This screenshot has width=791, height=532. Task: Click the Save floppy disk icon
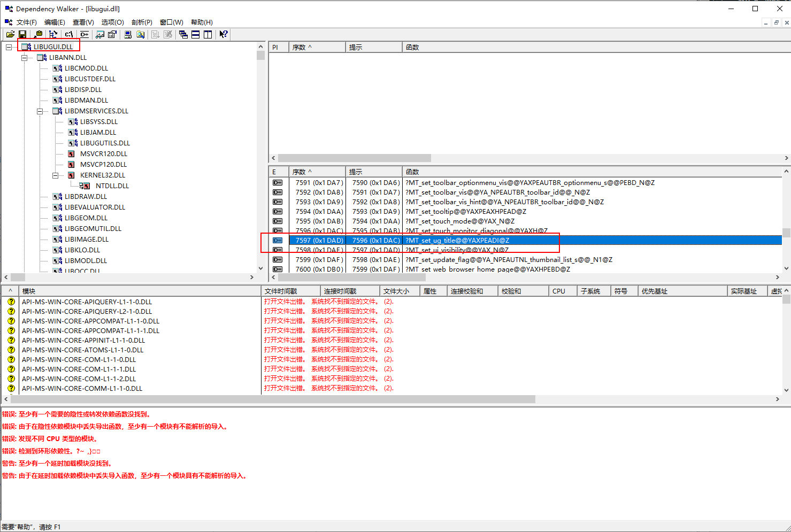[22, 34]
